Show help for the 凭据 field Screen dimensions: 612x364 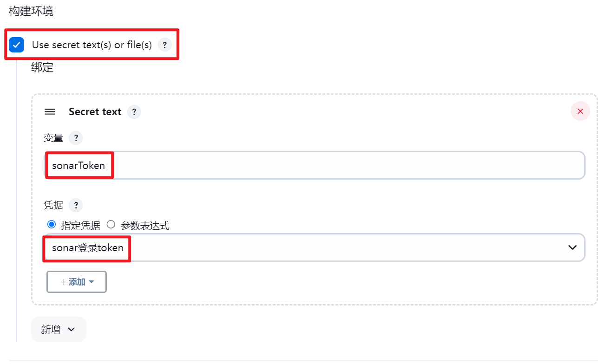click(x=76, y=205)
